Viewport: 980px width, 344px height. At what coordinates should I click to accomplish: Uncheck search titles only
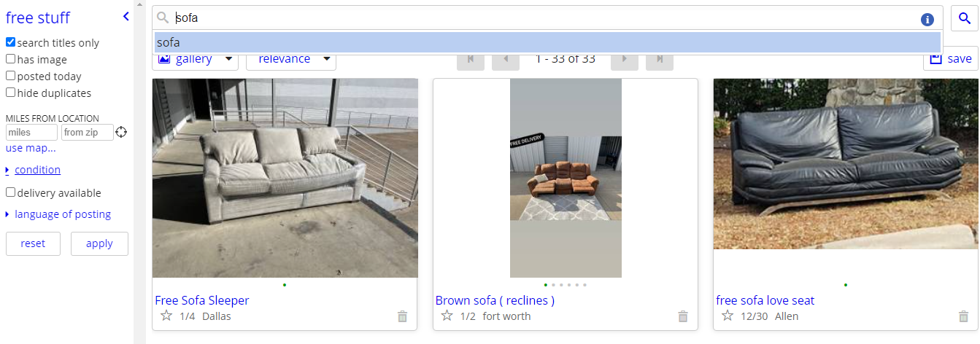[10, 42]
